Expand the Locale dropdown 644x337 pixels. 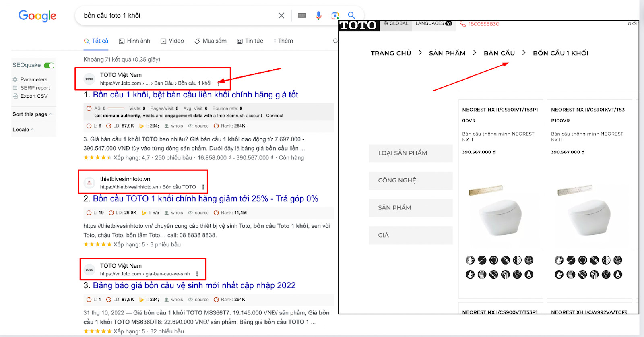[x=23, y=130]
